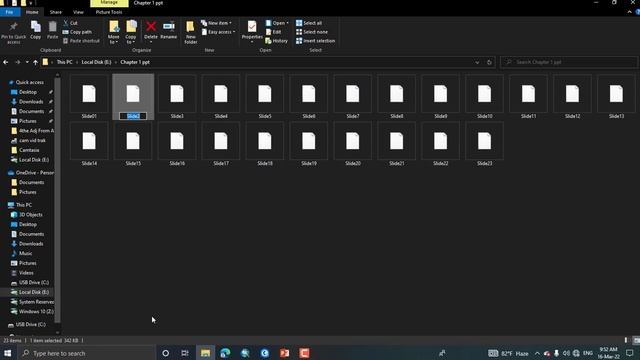Viewport: 640px width, 360px height.
Task: Click the History ribbon button
Action: point(277,41)
